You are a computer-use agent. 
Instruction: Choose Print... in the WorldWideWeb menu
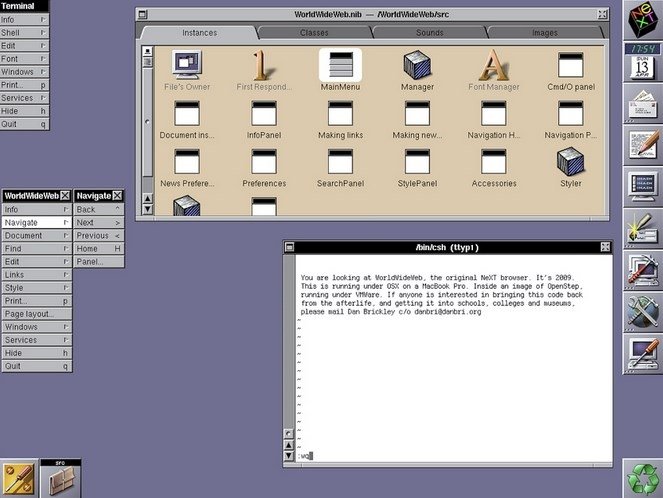[37, 301]
